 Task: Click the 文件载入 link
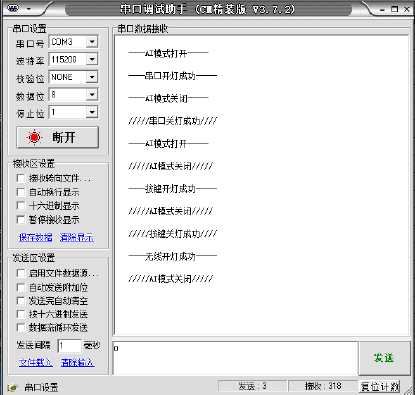click(36, 362)
